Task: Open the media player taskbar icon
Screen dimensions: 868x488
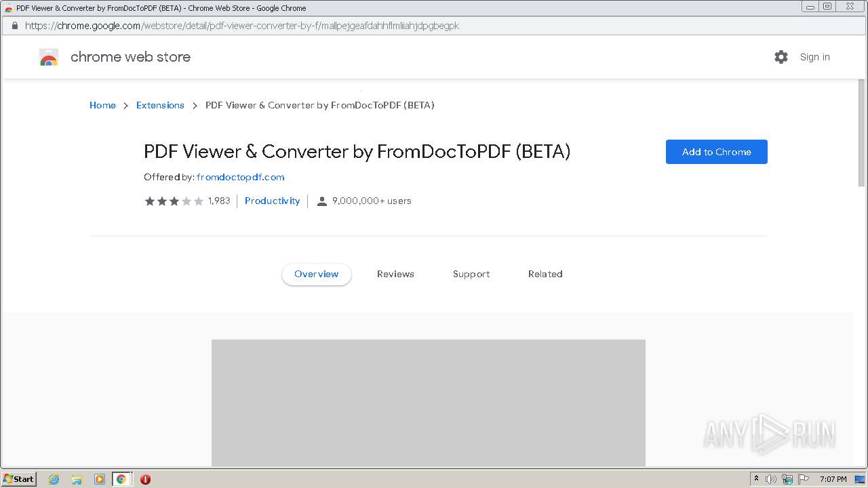Action: pos(99,479)
